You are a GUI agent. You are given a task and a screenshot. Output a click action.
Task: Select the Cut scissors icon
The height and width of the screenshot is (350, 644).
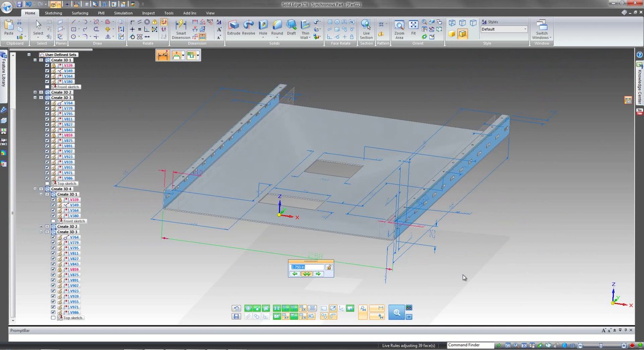point(19,22)
